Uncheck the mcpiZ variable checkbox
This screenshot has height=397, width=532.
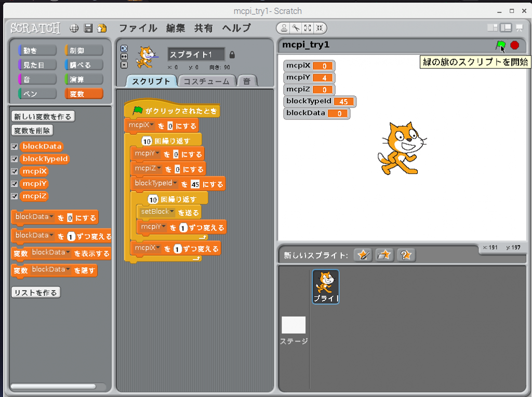14,196
